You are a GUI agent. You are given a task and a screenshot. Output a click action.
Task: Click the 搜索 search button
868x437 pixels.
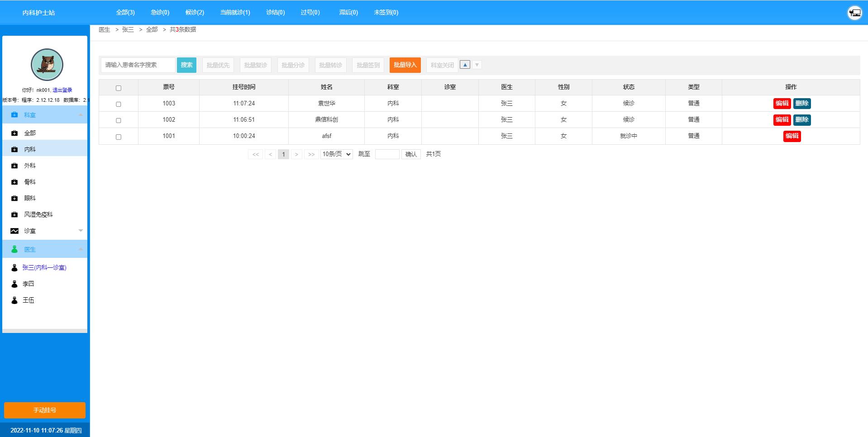[x=186, y=65]
